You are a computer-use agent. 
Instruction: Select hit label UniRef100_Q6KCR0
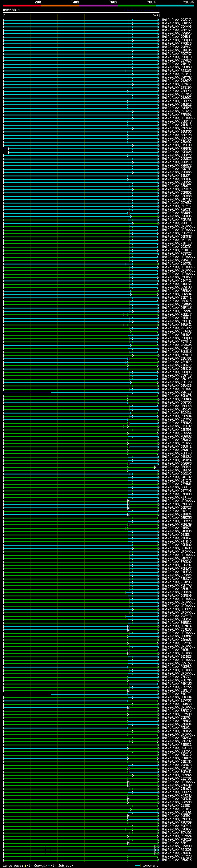point(177,182)
